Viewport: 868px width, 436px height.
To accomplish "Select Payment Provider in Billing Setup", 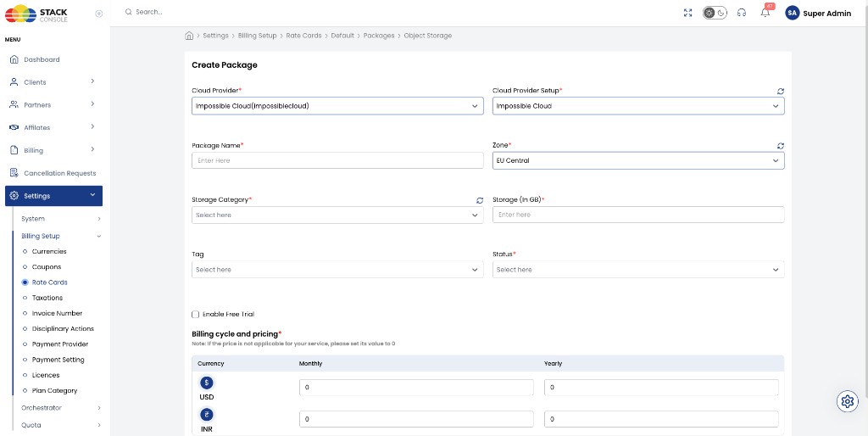I will point(60,344).
